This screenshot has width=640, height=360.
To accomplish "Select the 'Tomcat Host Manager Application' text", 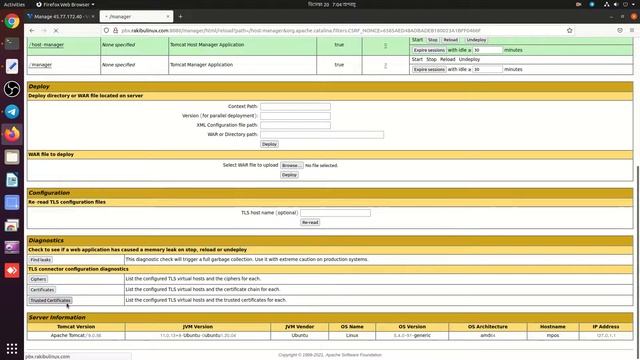I will 207,45.
